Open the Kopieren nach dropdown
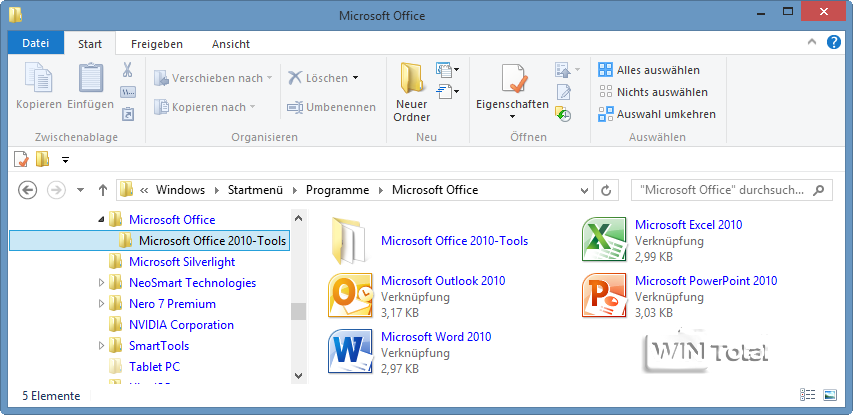Image resolution: width=853 pixels, height=415 pixels. click(252, 107)
